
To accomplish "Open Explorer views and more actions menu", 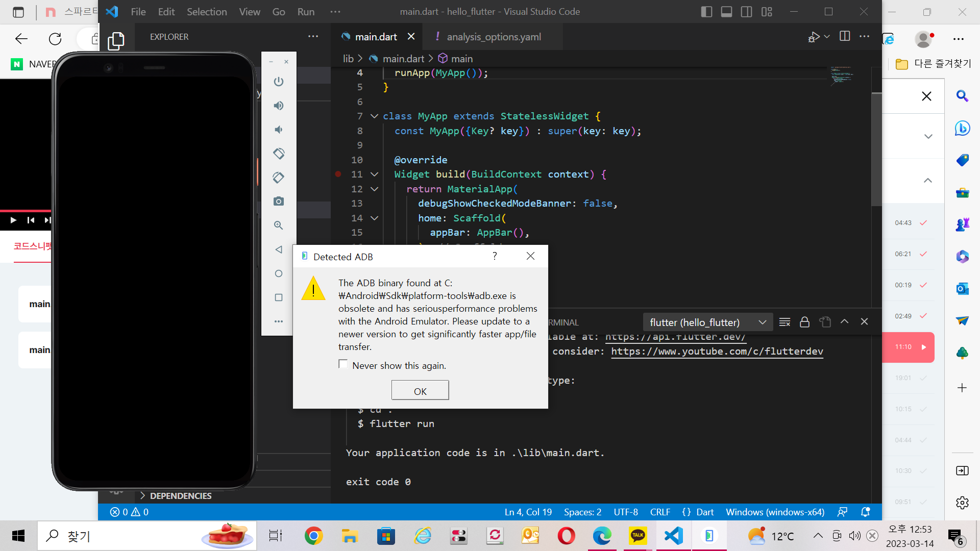I will (x=313, y=37).
